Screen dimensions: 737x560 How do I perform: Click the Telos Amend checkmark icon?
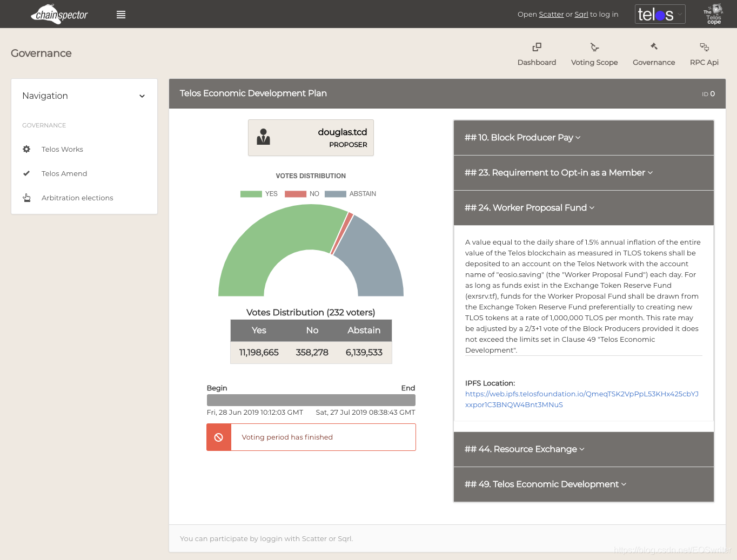pos(26,173)
